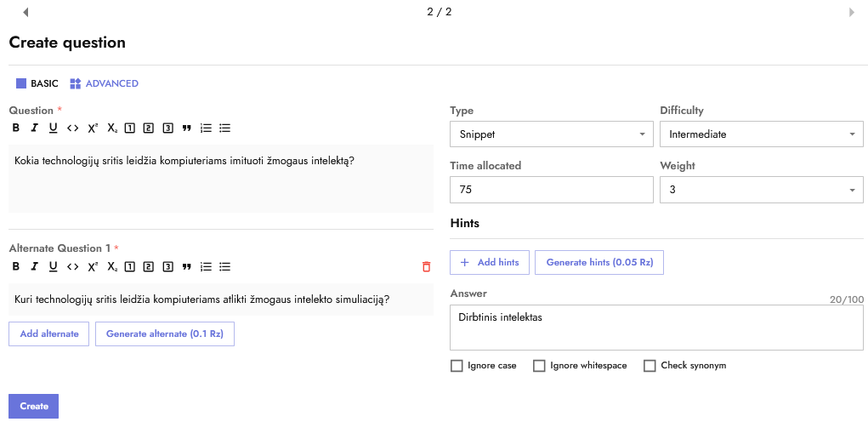Toggle bold in the main Question toolbar
This screenshot has height=422, width=868.
pos(15,128)
